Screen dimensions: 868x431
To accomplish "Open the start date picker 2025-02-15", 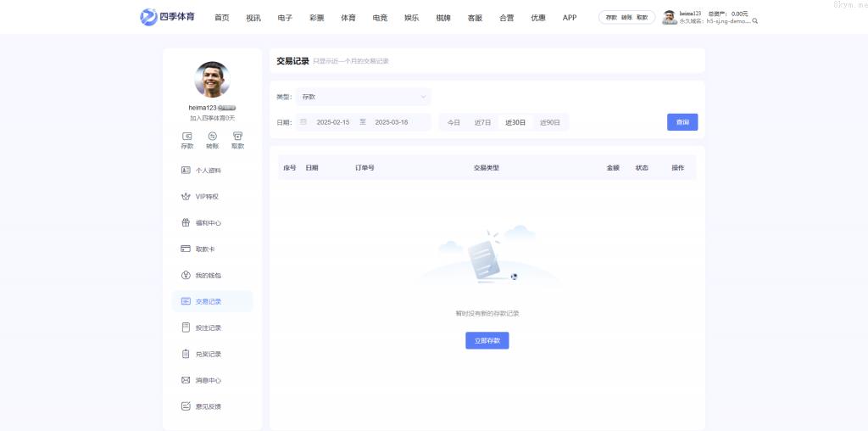I will [332, 122].
